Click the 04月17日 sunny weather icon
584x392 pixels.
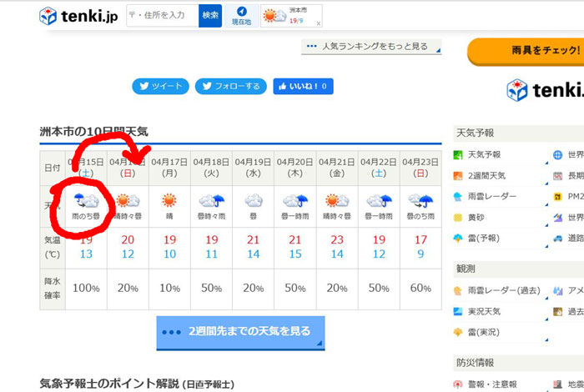pyautogui.click(x=169, y=201)
